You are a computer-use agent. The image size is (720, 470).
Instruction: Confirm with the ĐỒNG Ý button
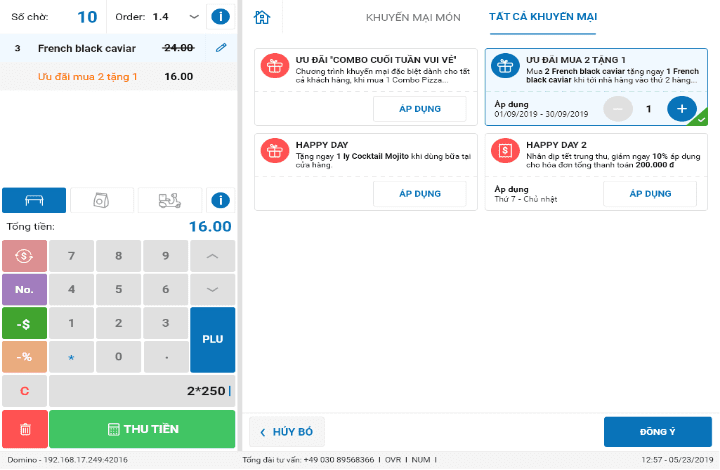tap(657, 432)
